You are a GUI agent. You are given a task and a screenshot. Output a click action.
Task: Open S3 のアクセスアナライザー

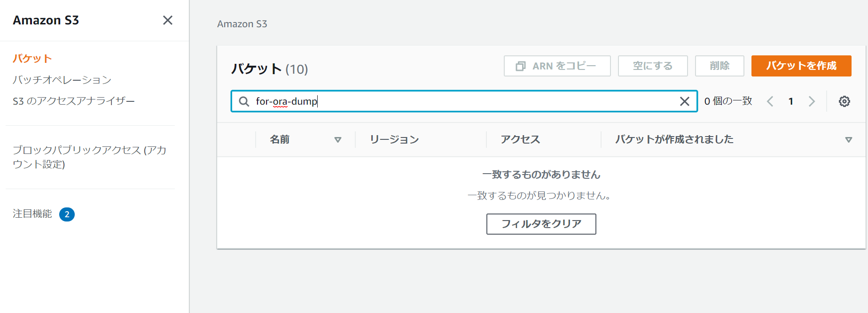click(x=74, y=101)
